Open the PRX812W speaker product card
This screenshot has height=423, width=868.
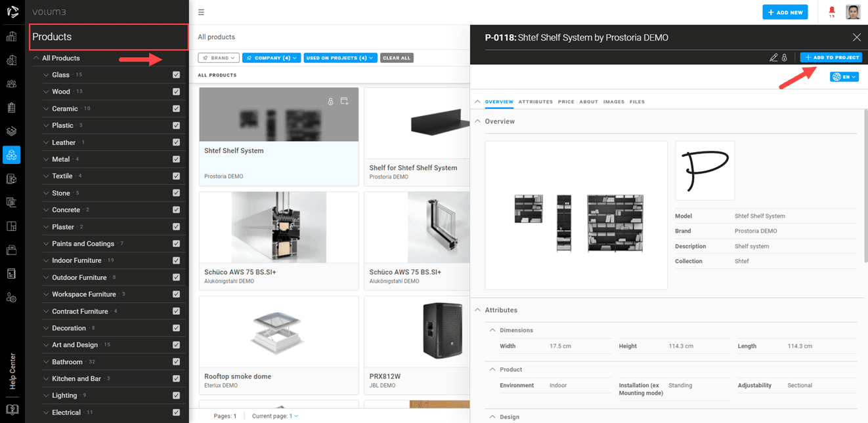pyautogui.click(x=417, y=345)
